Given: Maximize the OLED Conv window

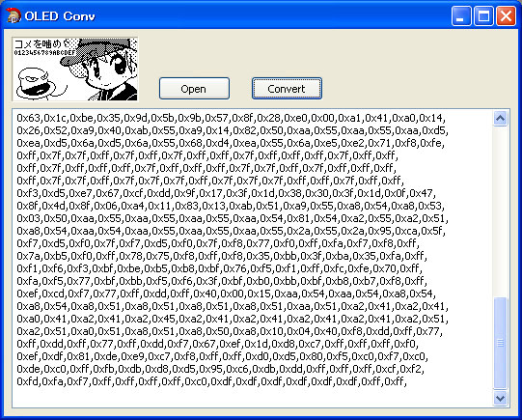Looking at the screenshot, I should (x=483, y=15).
